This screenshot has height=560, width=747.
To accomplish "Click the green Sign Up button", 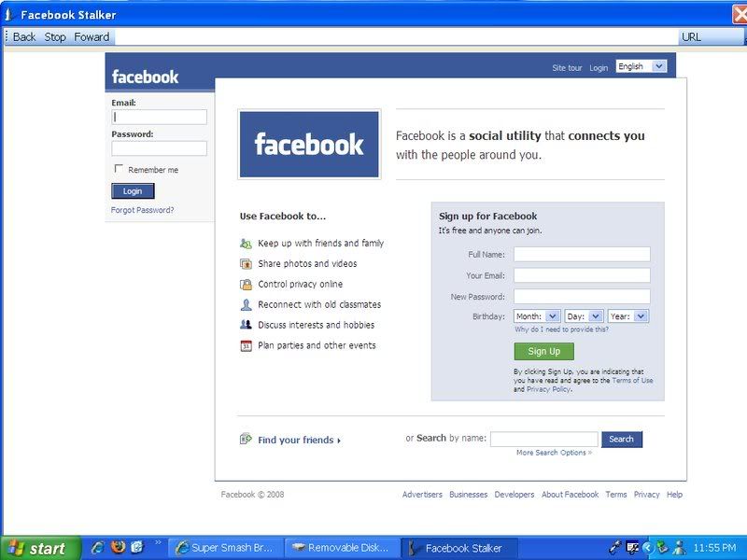I will pyautogui.click(x=543, y=352).
